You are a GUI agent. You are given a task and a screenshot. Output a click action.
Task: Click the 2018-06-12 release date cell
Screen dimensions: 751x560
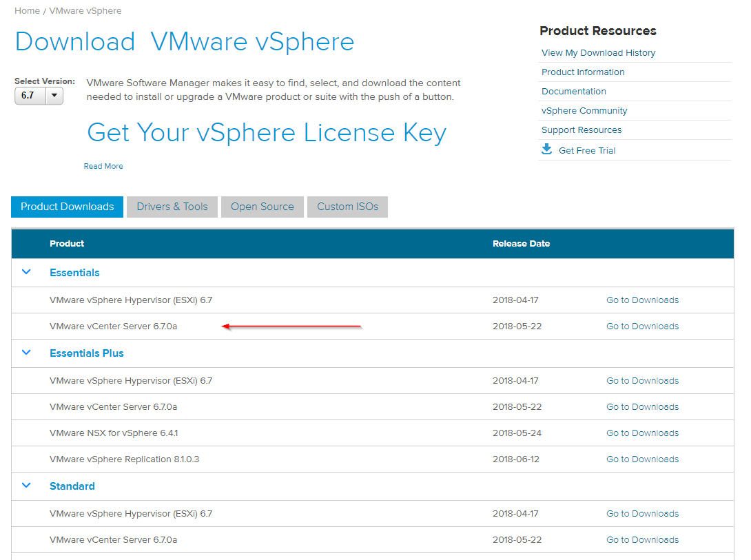pos(516,459)
